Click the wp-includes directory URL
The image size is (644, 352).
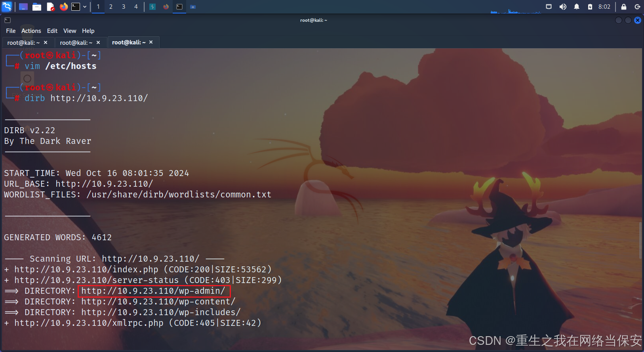point(161,312)
